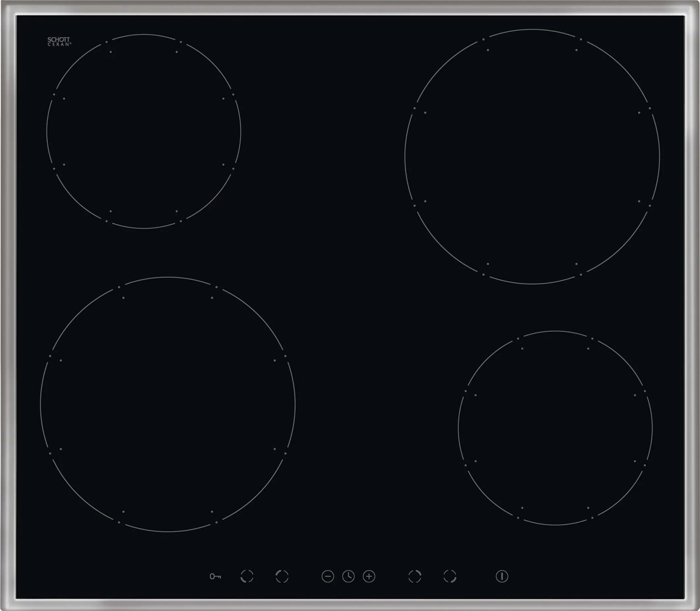Click the large top-right cooking zone center
The width and height of the screenshot is (700, 611).
532,156
